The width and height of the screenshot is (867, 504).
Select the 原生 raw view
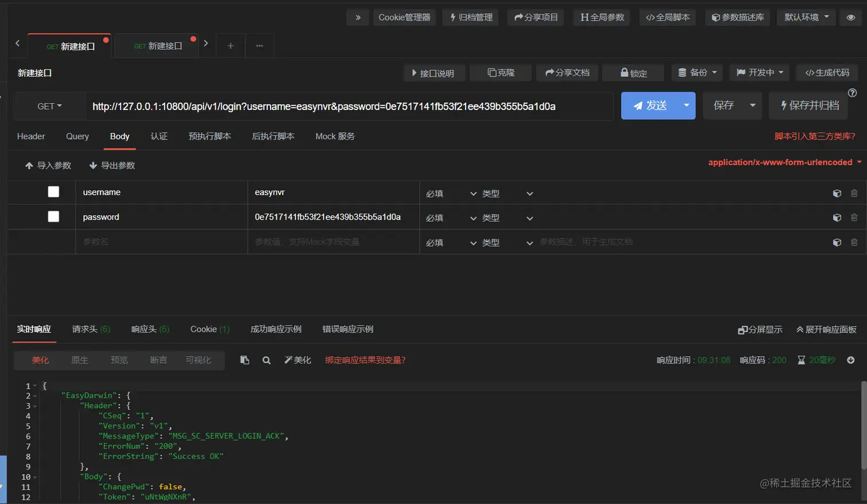(x=80, y=360)
